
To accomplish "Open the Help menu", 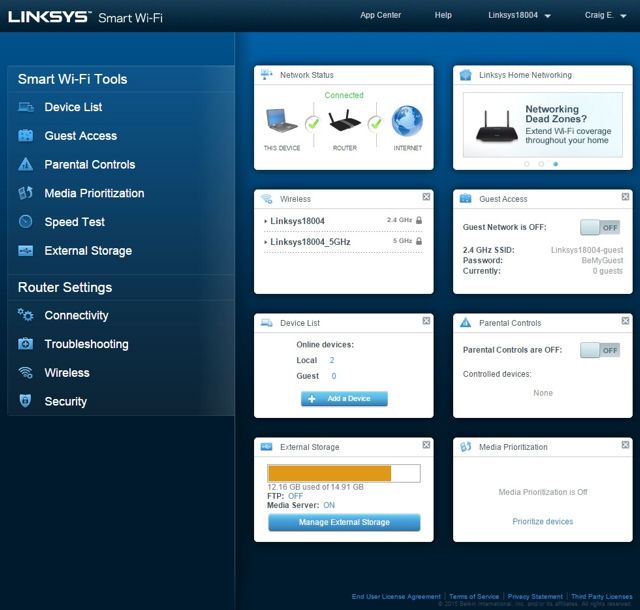I will [x=443, y=15].
